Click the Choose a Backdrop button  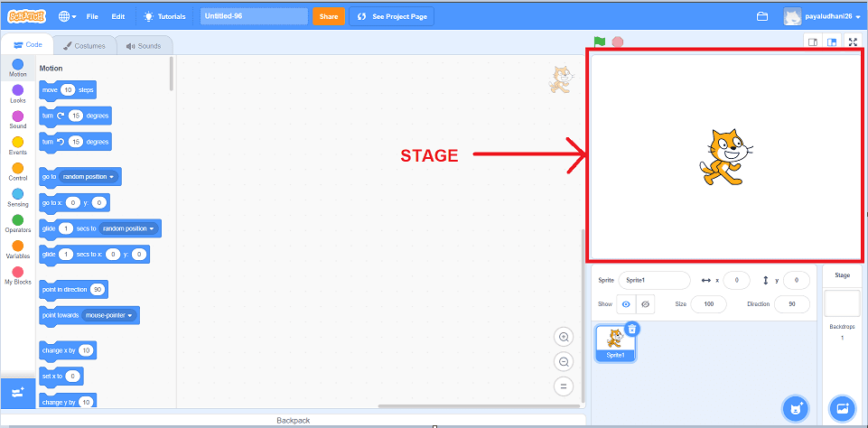point(843,409)
